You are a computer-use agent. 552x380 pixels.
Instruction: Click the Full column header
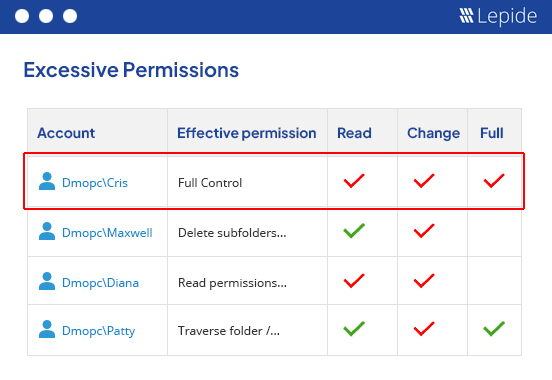(x=491, y=133)
